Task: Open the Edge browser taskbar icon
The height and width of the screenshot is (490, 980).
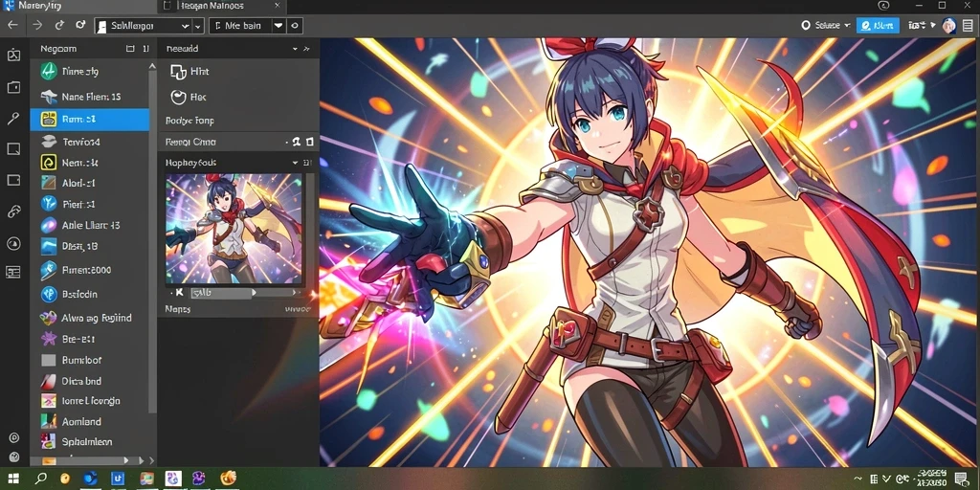Action: 90,479
